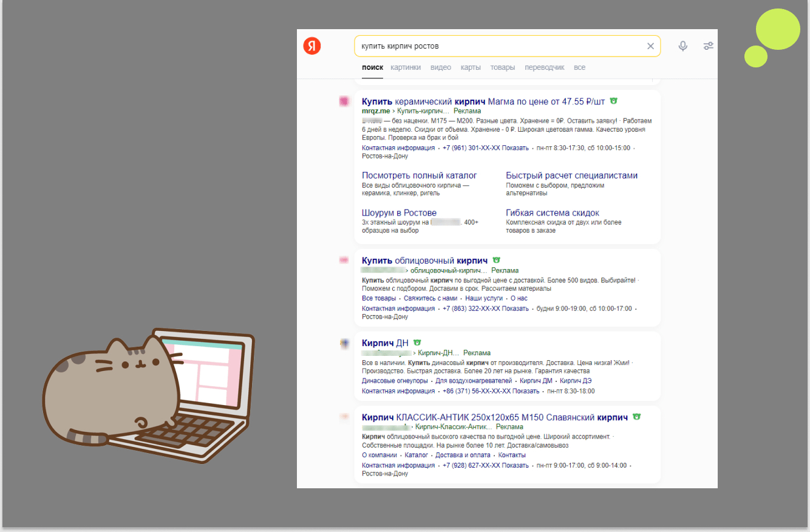The width and height of the screenshot is (810, 532).
Task: Open search settings sliders icon
Action: [708, 46]
